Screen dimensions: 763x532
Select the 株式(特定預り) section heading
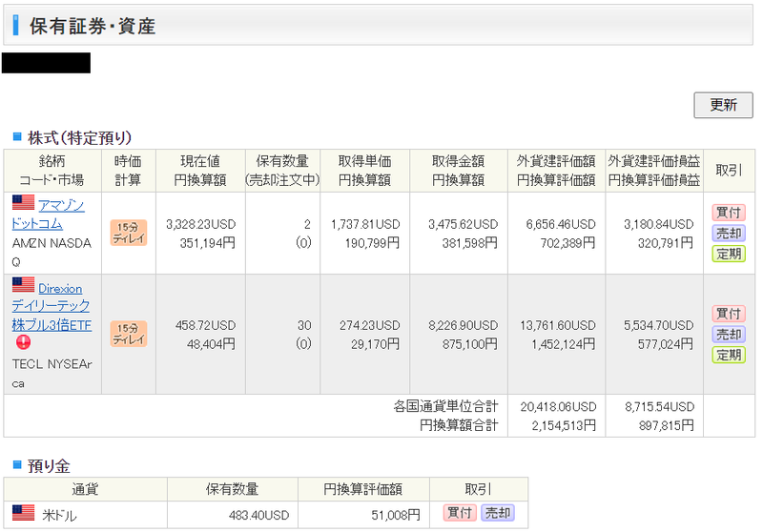tap(80, 137)
